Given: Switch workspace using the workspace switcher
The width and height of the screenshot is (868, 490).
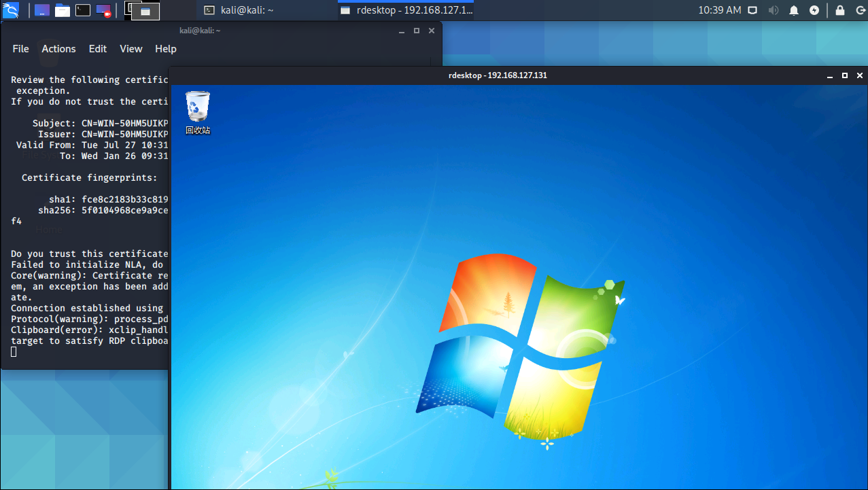Looking at the screenshot, I should pyautogui.click(x=142, y=10).
